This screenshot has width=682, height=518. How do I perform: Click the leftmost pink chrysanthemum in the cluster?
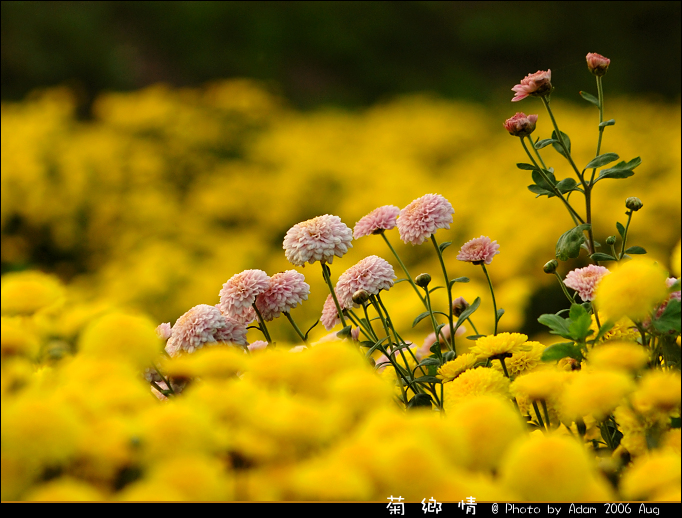pos(197,327)
